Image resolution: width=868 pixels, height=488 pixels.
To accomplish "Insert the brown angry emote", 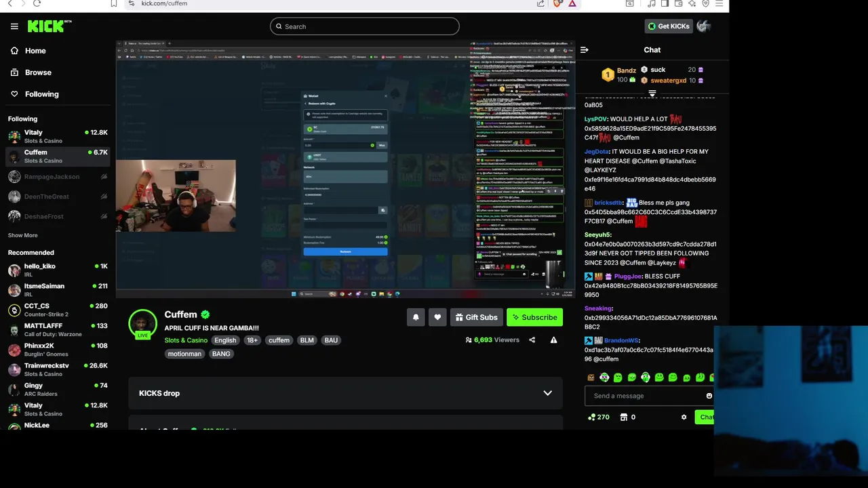I will click(x=591, y=378).
